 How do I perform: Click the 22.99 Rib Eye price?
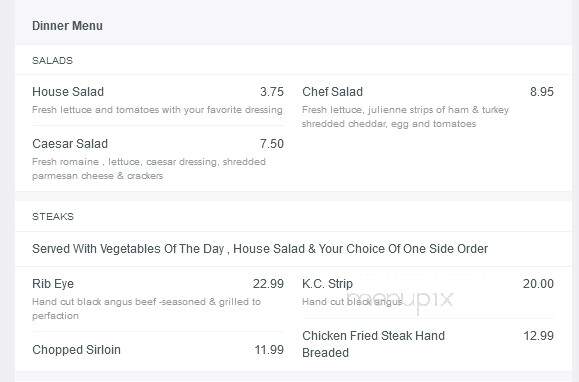point(268,284)
